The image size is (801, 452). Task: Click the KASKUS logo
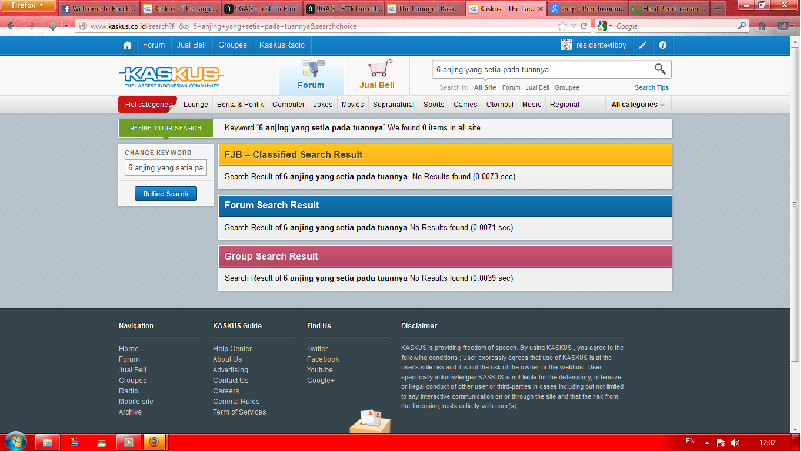[171, 76]
